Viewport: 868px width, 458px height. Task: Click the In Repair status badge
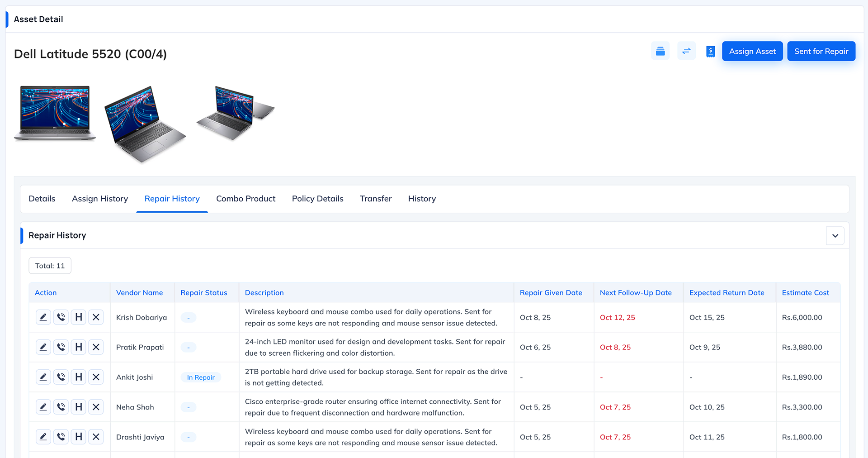pos(201,377)
